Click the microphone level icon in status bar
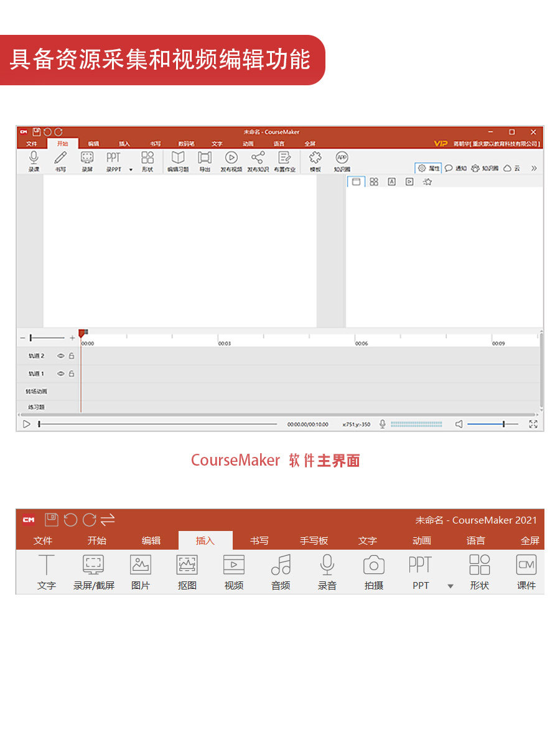 click(x=383, y=424)
